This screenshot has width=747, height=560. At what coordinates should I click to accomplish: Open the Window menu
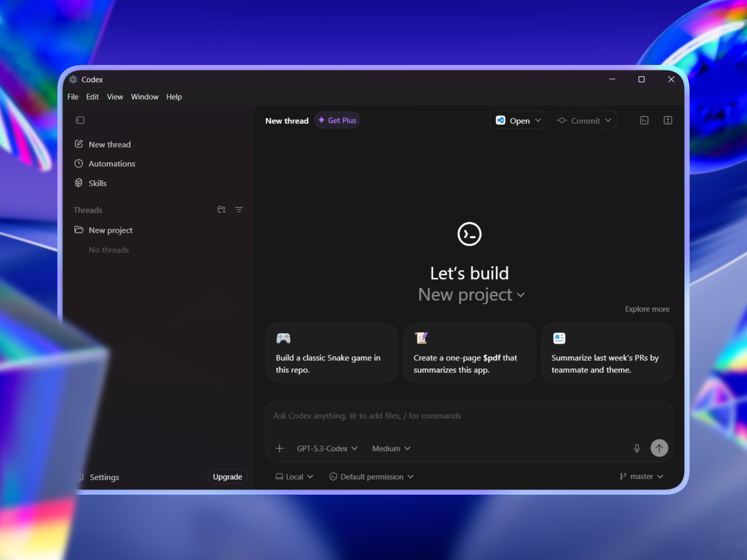click(x=144, y=97)
